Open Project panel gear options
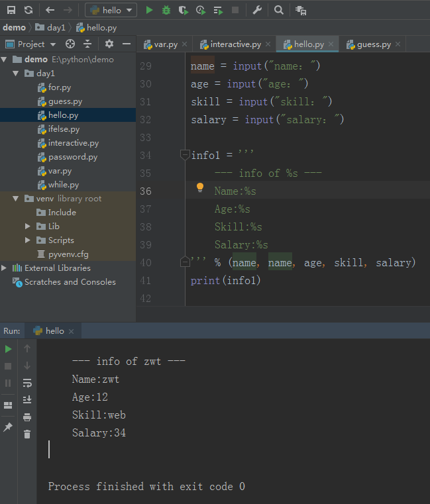430x504 pixels. click(x=109, y=44)
